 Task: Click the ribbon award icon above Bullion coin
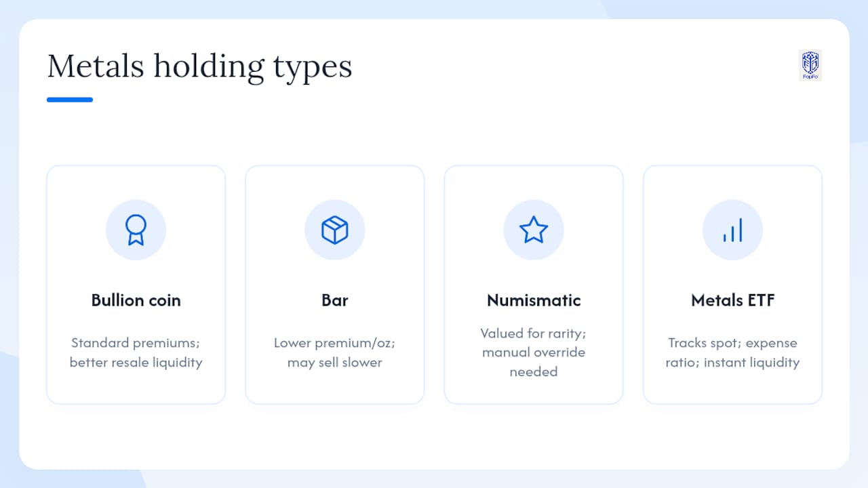(136, 230)
